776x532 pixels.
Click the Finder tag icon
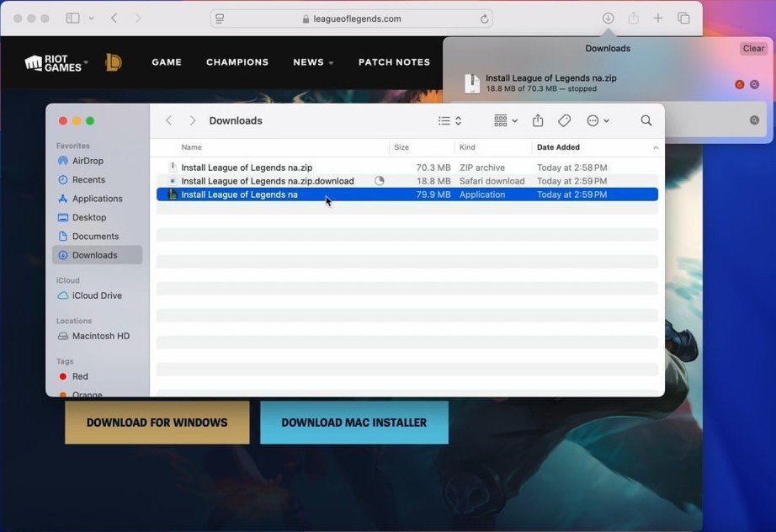coord(564,120)
